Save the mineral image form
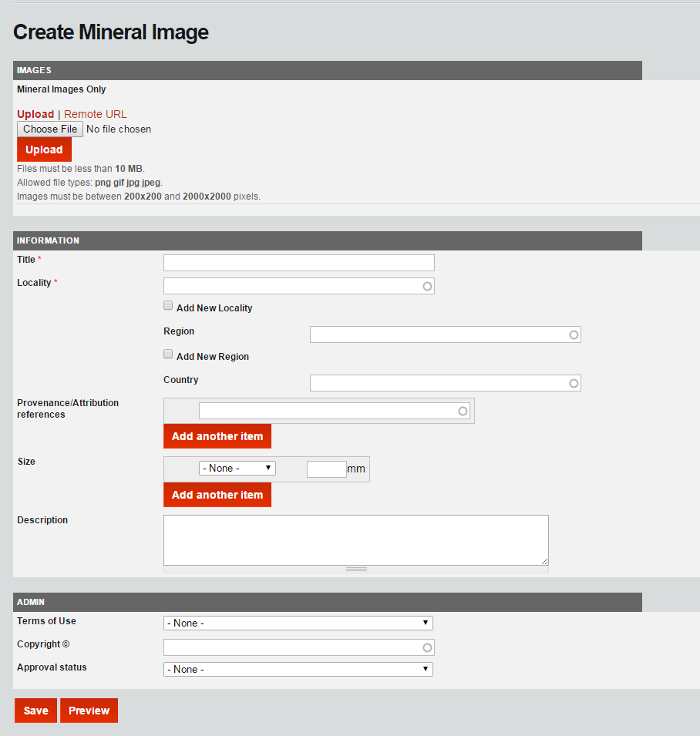The width and height of the screenshot is (700, 736). [x=35, y=711]
